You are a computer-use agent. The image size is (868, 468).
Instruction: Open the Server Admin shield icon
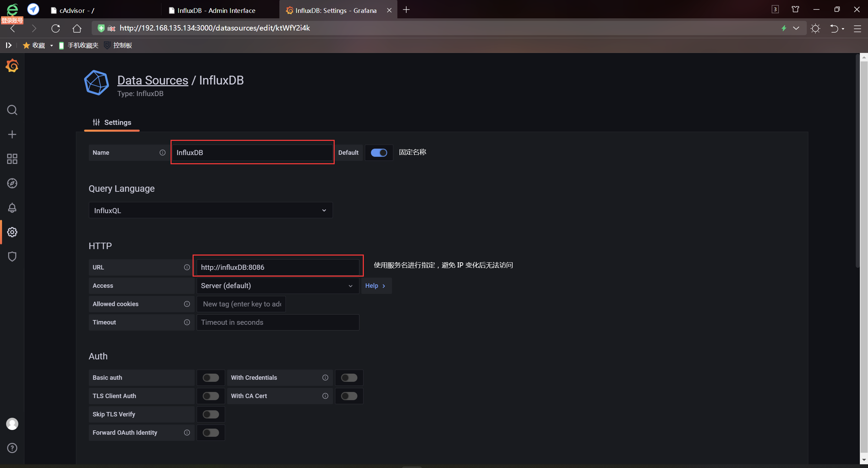12,257
